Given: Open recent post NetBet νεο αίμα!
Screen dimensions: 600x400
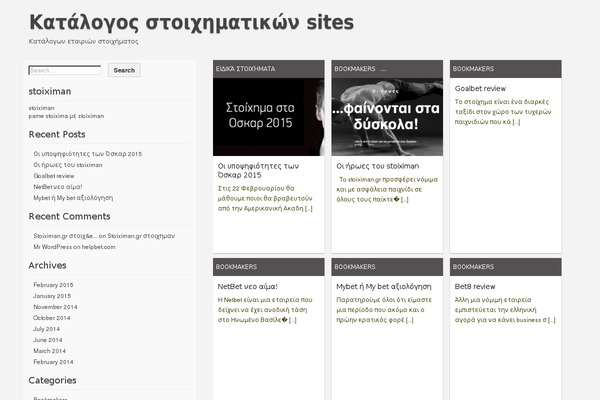Looking at the screenshot, I should [x=57, y=187].
